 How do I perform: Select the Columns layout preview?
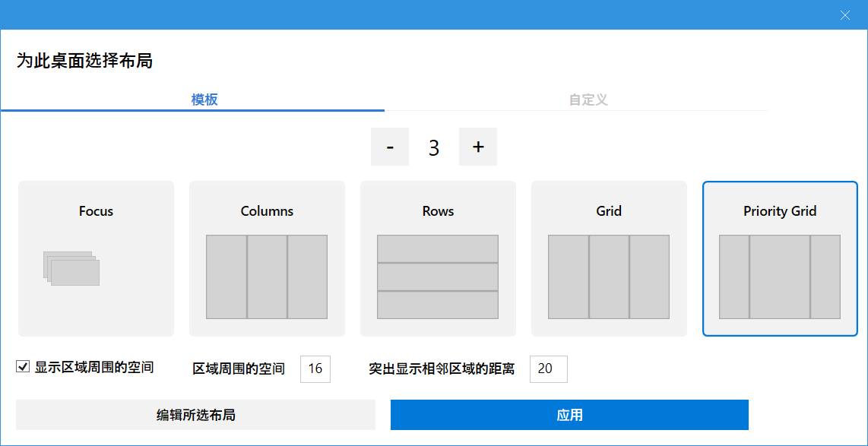tap(267, 277)
